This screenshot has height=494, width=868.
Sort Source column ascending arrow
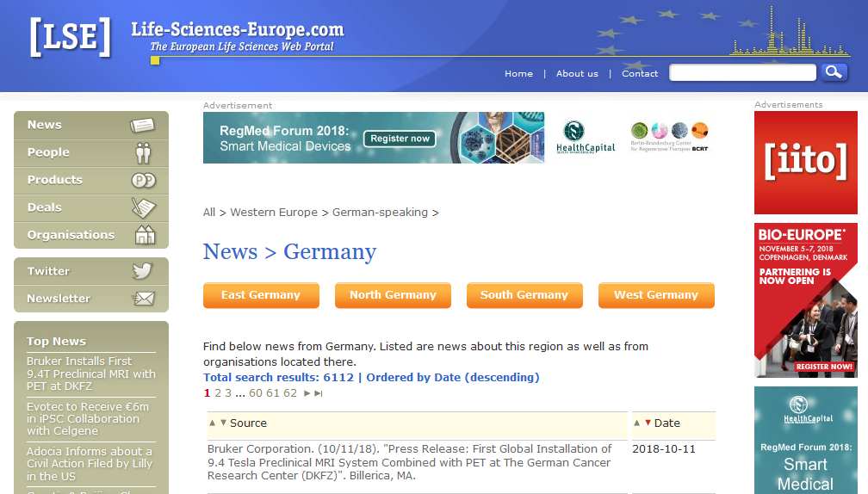click(x=212, y=423)
